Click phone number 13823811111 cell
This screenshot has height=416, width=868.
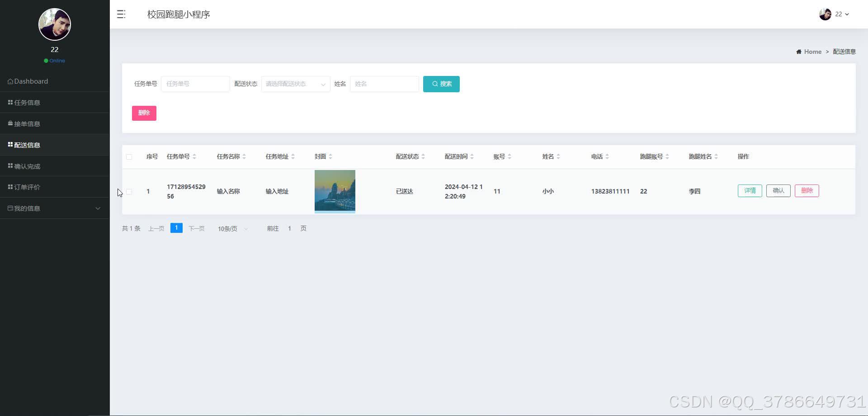[x=610, y=192]
